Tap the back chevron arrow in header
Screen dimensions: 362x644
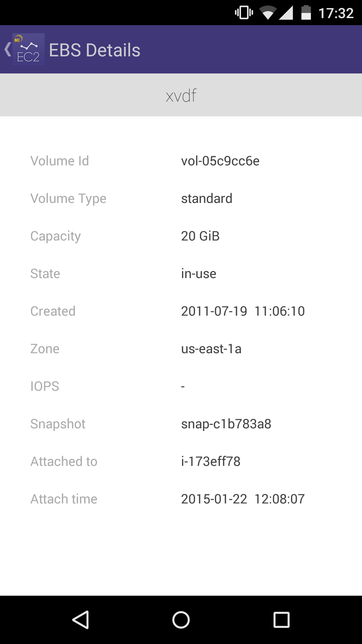(x=8, y=50)
